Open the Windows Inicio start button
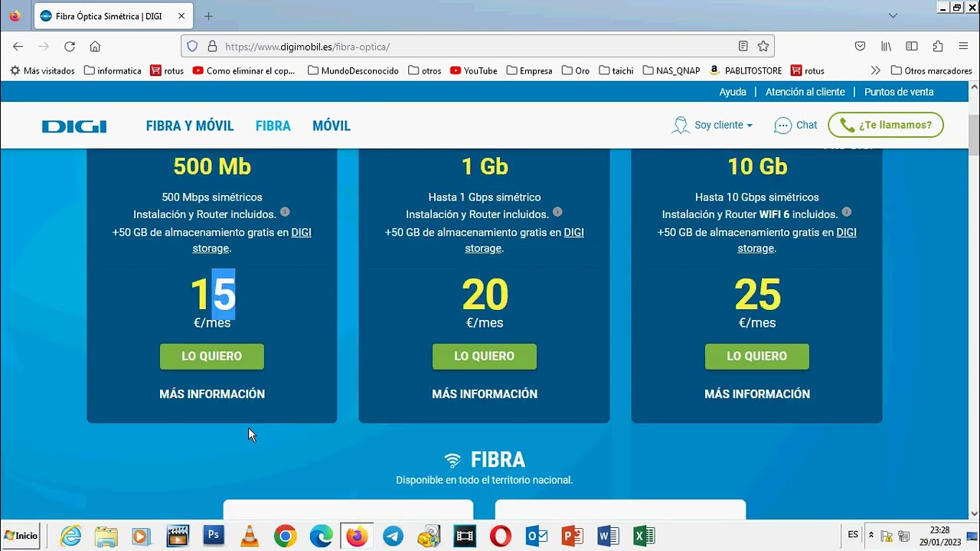The width and height of the screenshot is (980, 551). click(21, 536)
